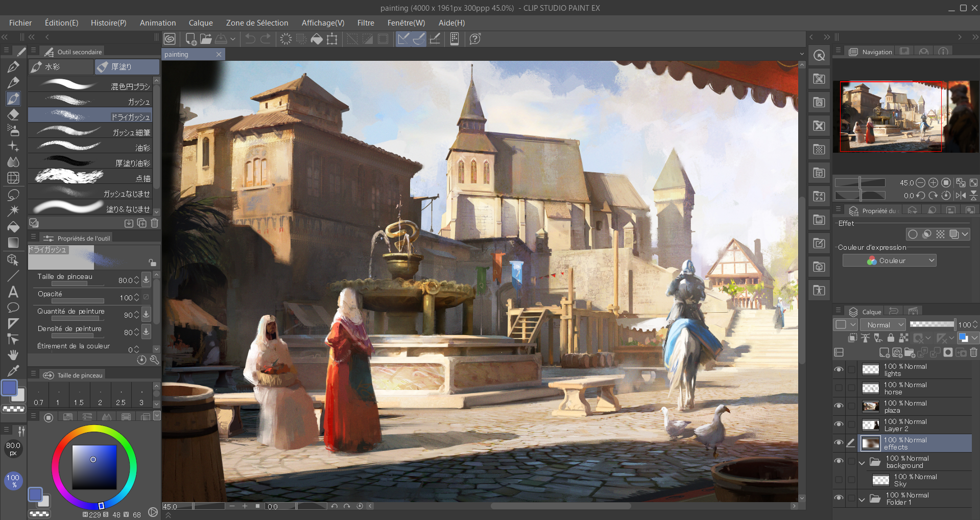Open the Couleur expression color dropdown
The height and width of the screenshot is (520, 980).
point(889,261)
